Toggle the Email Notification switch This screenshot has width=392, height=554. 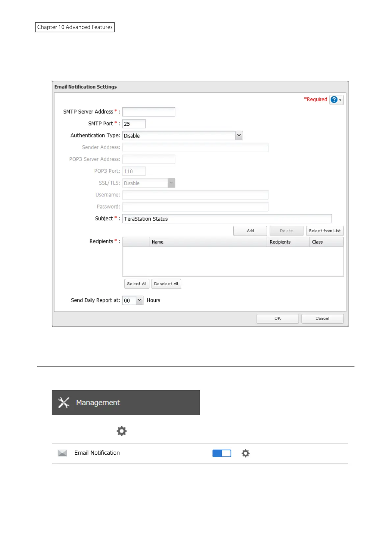pos(222,453)
